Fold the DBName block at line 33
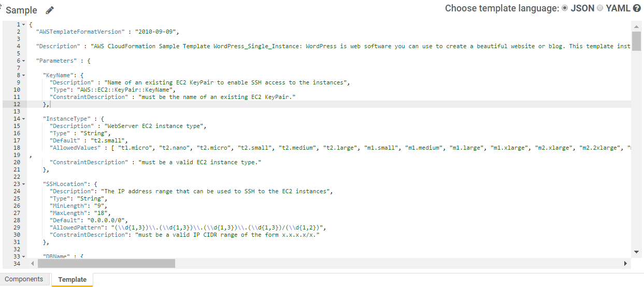This screenshot has width=644, height=287. click(24, 256)
